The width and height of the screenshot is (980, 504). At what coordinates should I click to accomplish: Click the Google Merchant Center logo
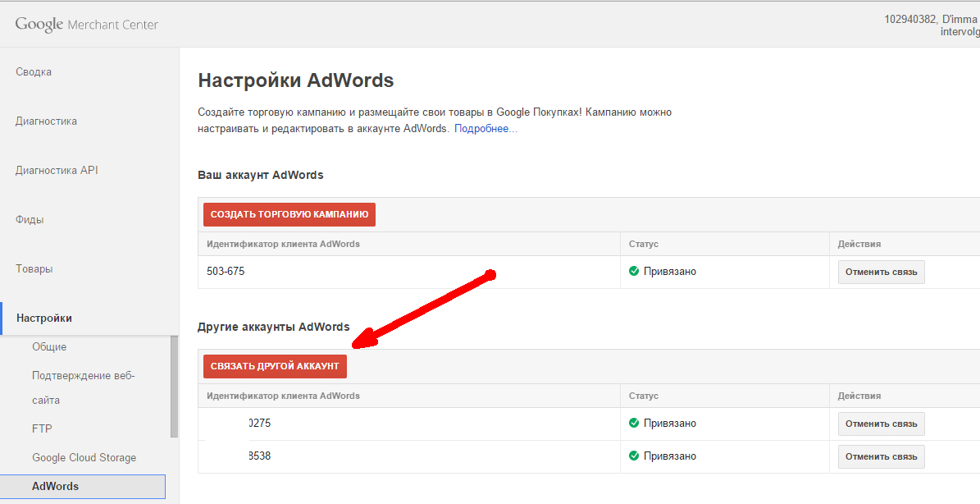86,25
